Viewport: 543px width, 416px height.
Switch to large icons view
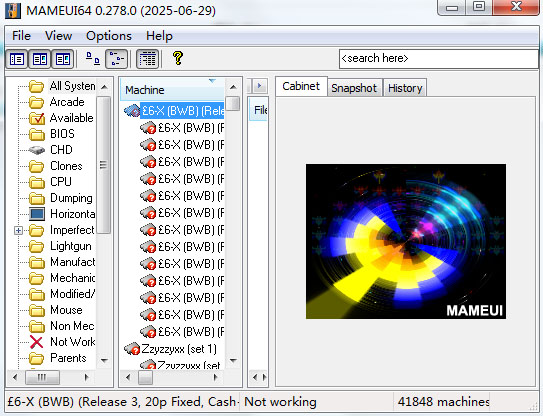point(93,59)
